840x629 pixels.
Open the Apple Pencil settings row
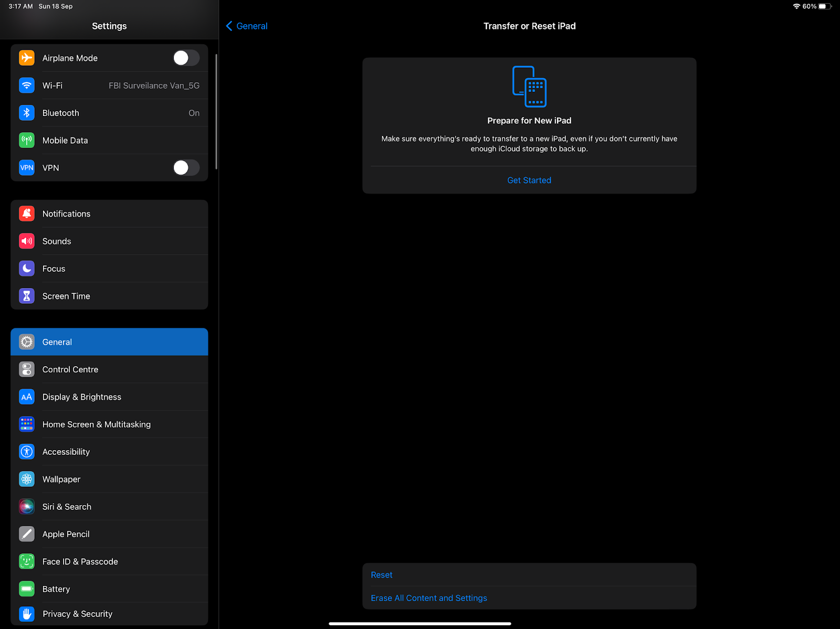109,534
